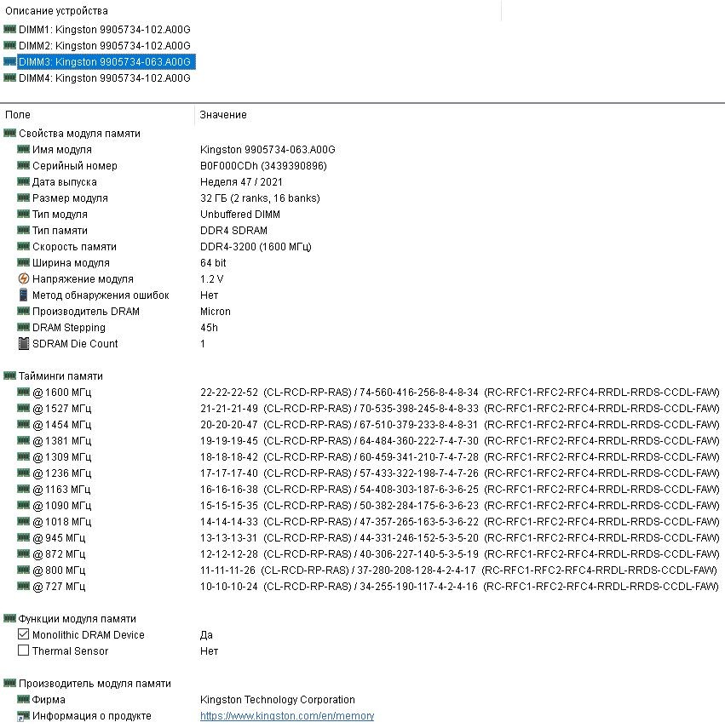725x728 pixels.
Task: Click the 'Значение' column header
Action: click(223, 115)
